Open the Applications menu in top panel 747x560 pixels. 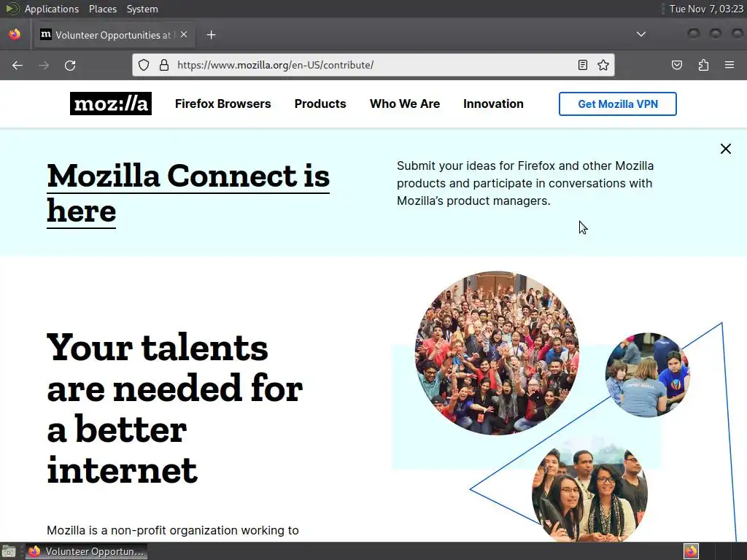tap(52, 9)
